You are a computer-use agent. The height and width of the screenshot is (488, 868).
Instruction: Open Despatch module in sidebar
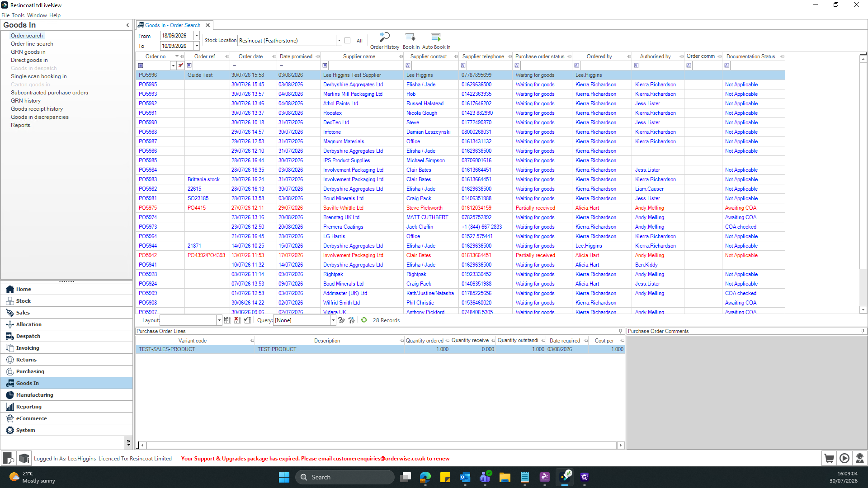point(66,336)
